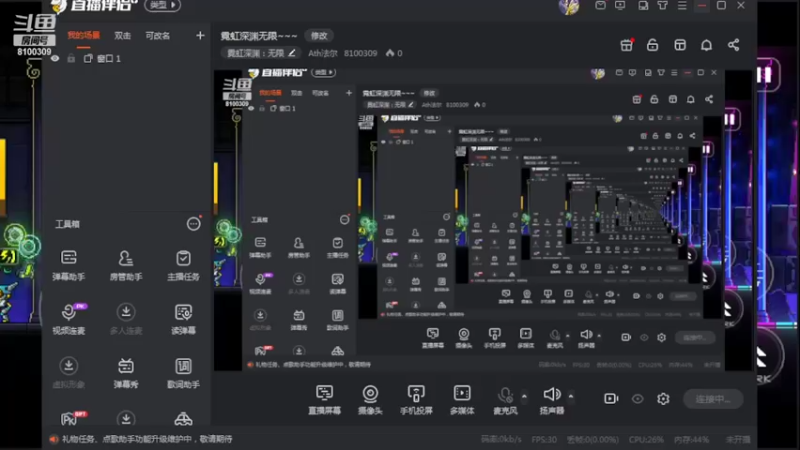Add a 多媒体 media source
This screenshot has height=450, width=800.
[462, 399]
